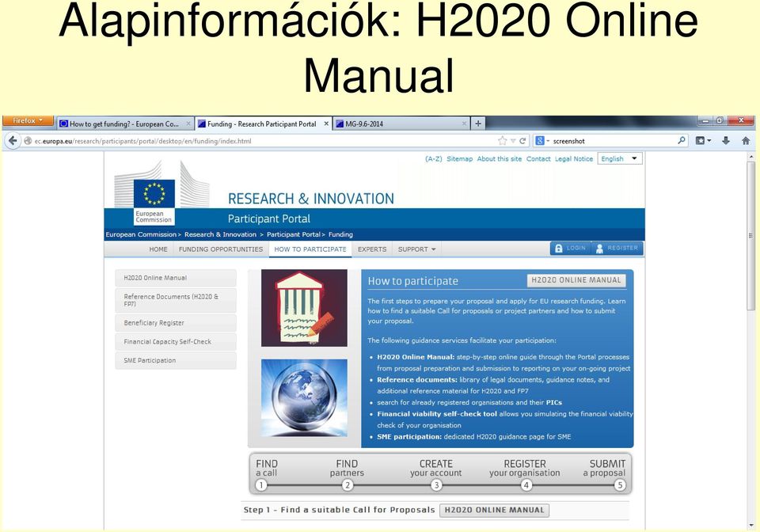Image resolution: width=760 pixels, height=532 pixels.
Task: Click the REGISTER button
Action: click(617, 248)
